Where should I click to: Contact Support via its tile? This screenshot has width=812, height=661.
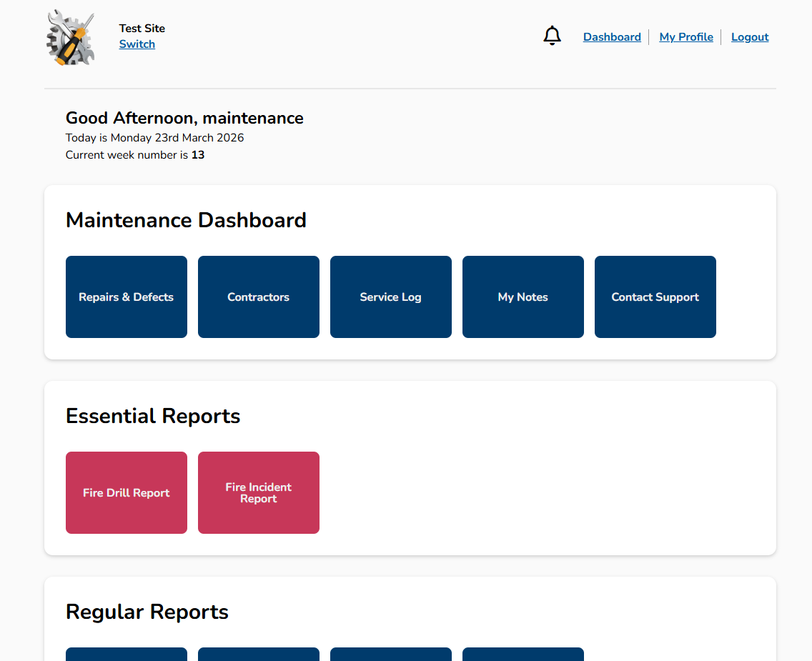[655, 297]
